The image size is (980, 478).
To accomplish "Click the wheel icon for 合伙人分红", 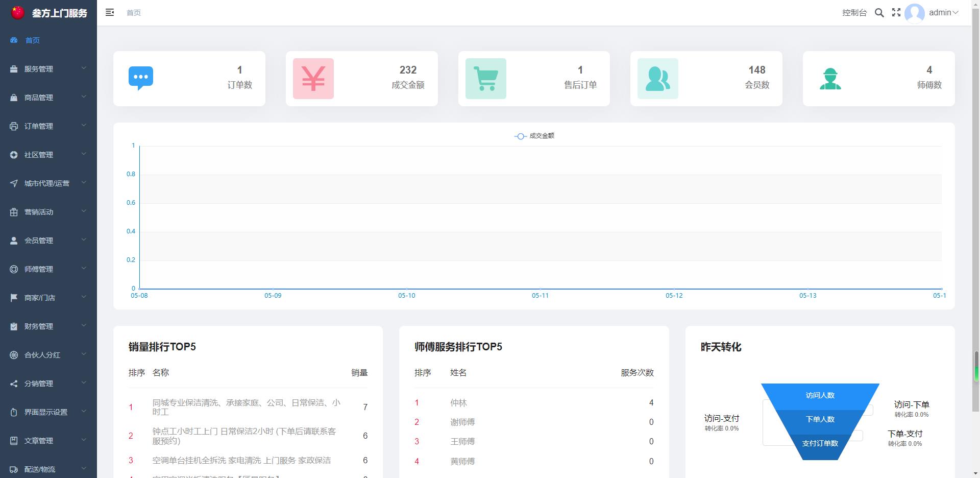I will coord(14,355).
